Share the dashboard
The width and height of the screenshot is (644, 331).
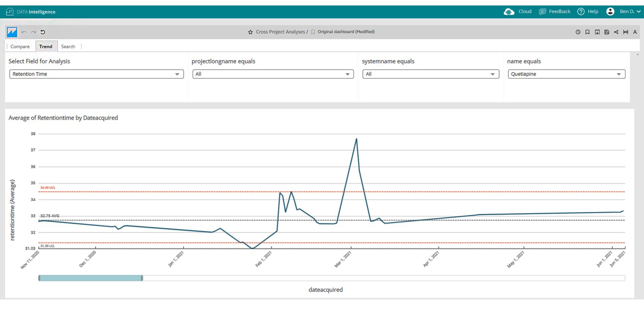point(616,32)
